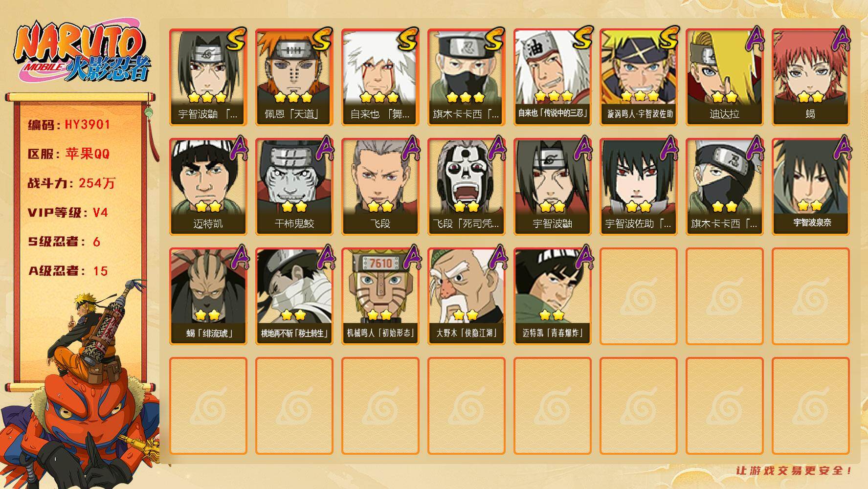
Task: Select the 大野木「侠隐江湖」 card
Action: click(466, 296)
